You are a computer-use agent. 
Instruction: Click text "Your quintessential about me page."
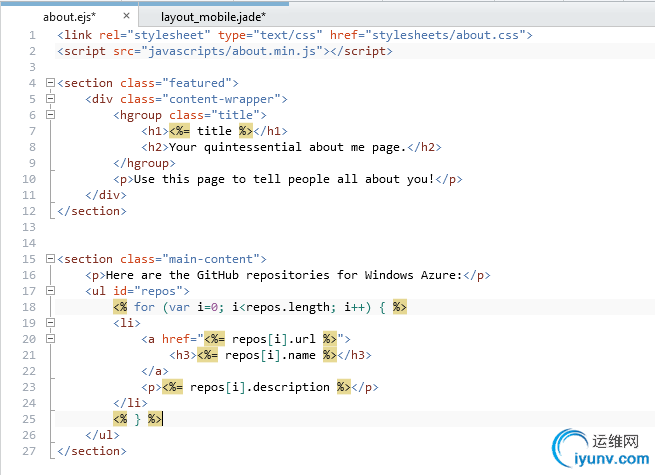point(287,147)
